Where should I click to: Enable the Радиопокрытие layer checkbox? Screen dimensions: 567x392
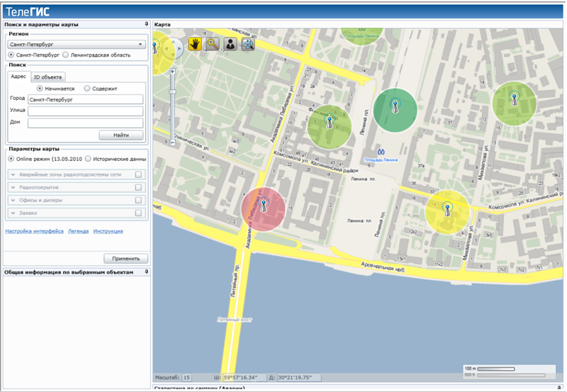(138, 187)
